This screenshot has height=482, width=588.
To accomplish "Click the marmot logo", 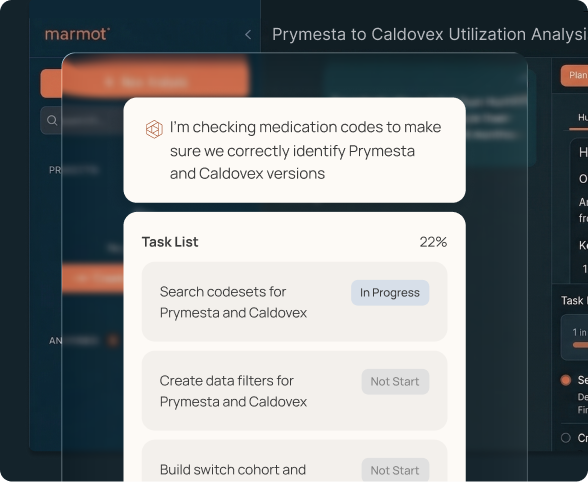I will tap(77, 34).
